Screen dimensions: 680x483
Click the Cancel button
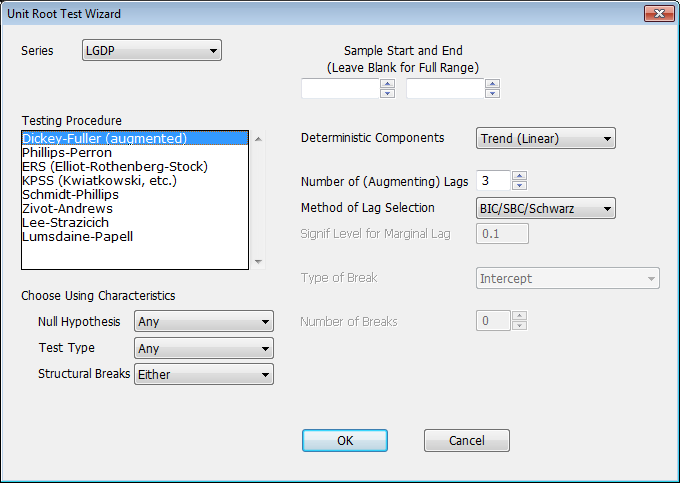(x=467, y=441)
